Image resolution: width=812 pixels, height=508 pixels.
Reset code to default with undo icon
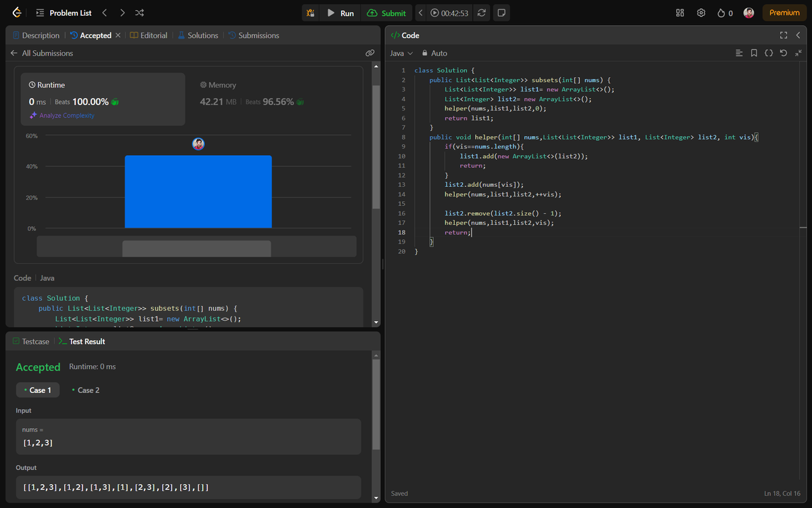point(784,53)
